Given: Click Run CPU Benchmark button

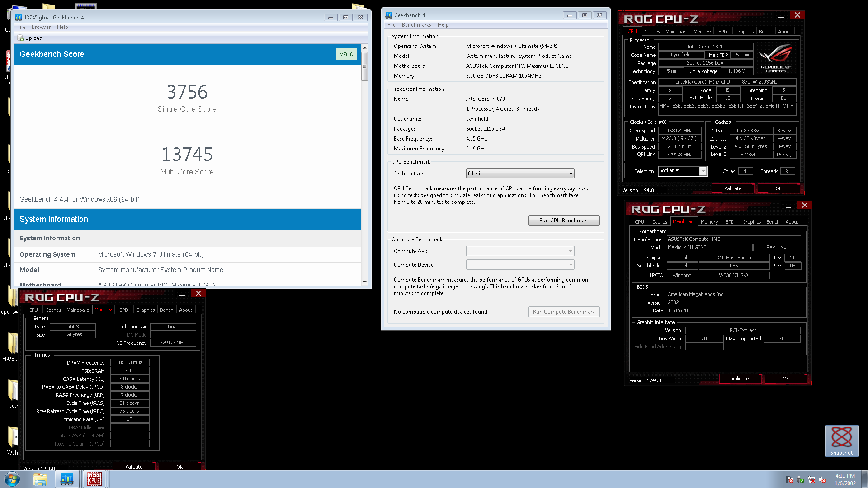Looking at the screenshot, I should (x=564, y=221).
